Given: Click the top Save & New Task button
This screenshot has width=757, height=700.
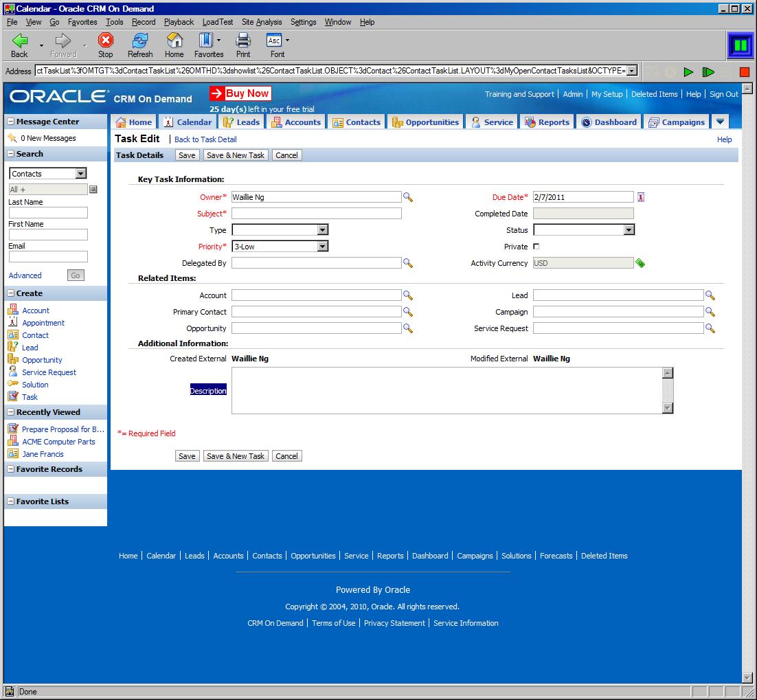Looking at the screenshot, I should tap(235, 155).
